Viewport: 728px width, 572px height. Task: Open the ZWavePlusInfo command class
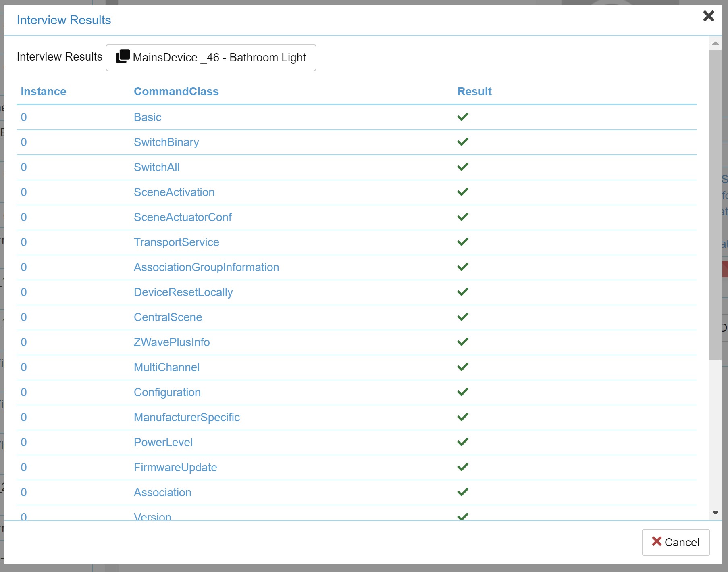[172, 342]
